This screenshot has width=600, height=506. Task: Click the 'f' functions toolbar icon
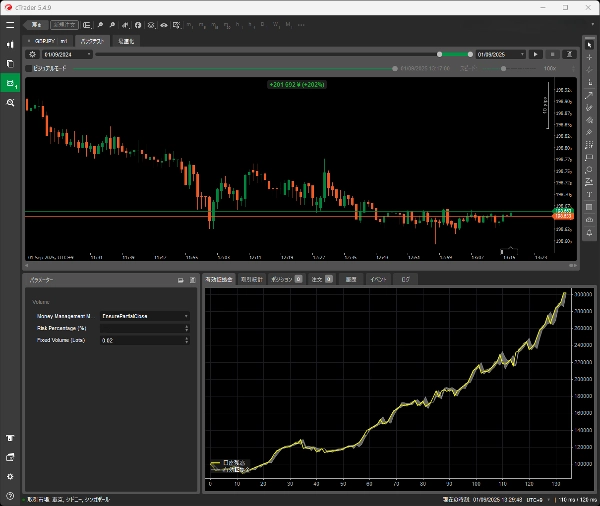coord(138,25)
